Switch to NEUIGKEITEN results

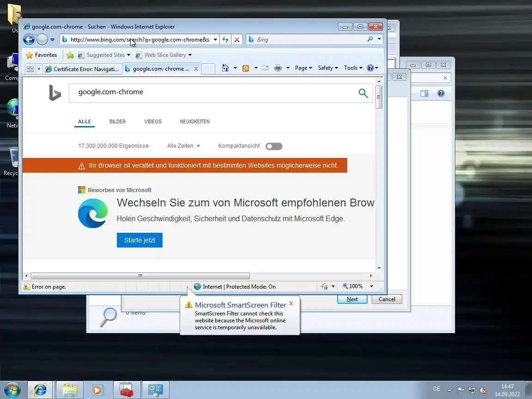coord(195,121)
